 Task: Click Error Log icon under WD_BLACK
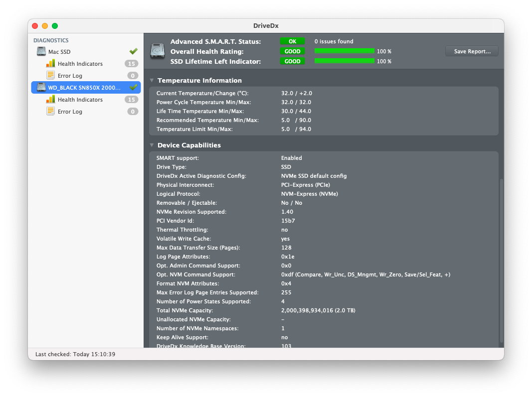[x=50, y=111]
